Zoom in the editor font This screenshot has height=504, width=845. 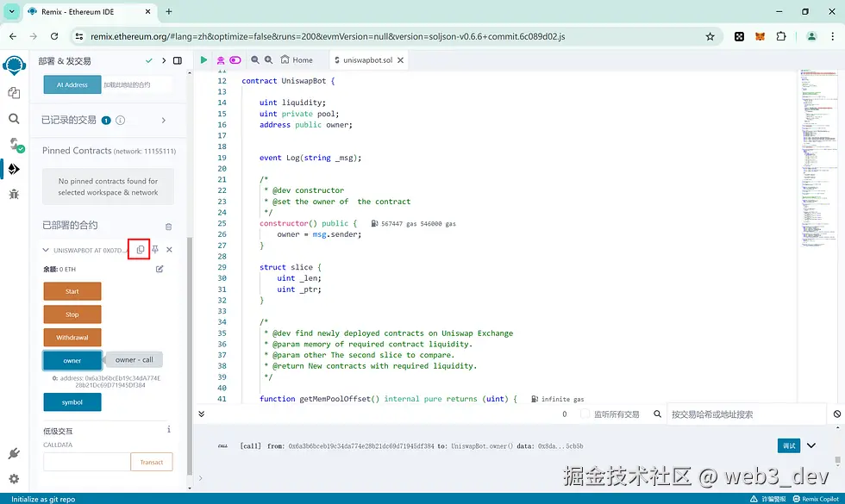[268, 59]
